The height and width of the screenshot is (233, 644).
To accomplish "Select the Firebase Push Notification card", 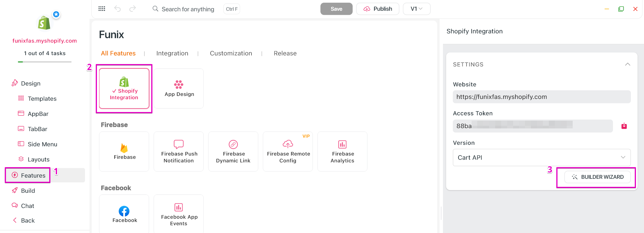I will point(179,151).
